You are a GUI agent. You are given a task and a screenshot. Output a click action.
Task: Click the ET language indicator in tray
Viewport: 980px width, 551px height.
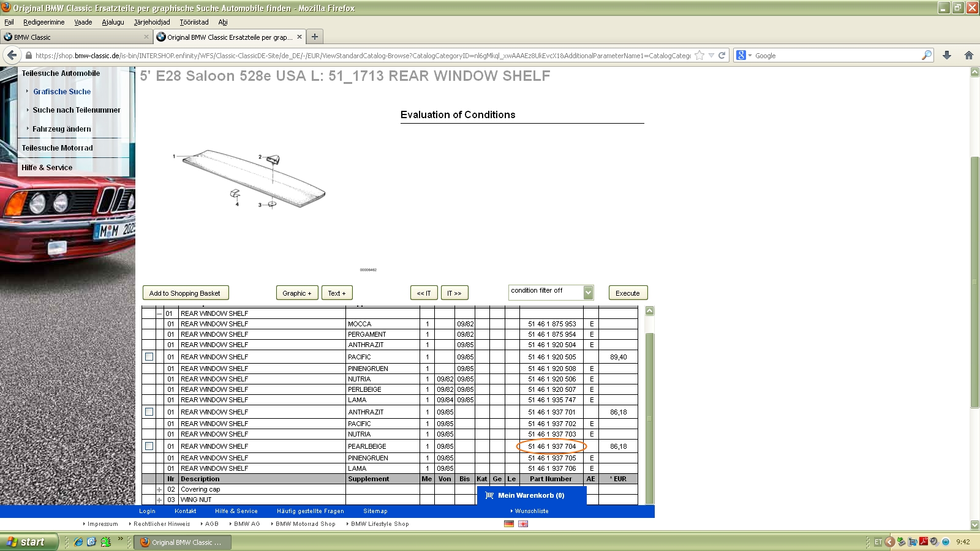coord(878,542)
